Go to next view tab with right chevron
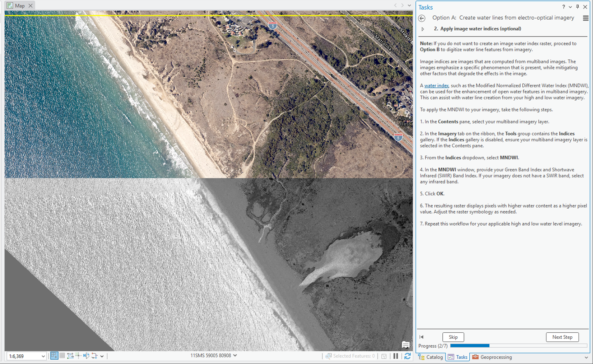This screenshot has width=593, height=364. tap(402, 6)
